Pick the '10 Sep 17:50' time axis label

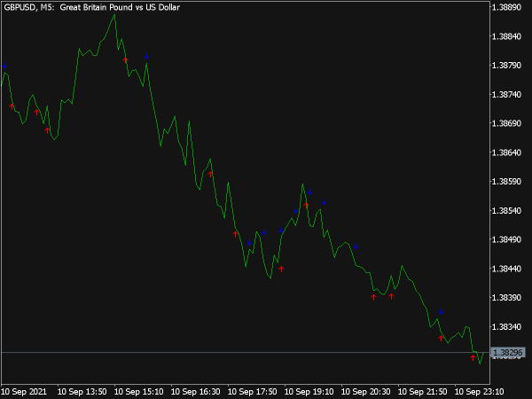252,392
